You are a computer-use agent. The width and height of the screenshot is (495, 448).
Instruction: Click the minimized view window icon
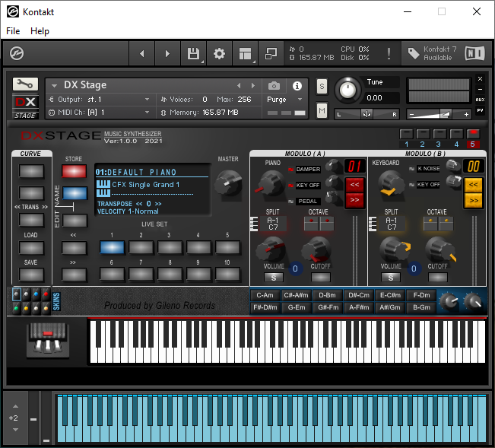[271, 54]
